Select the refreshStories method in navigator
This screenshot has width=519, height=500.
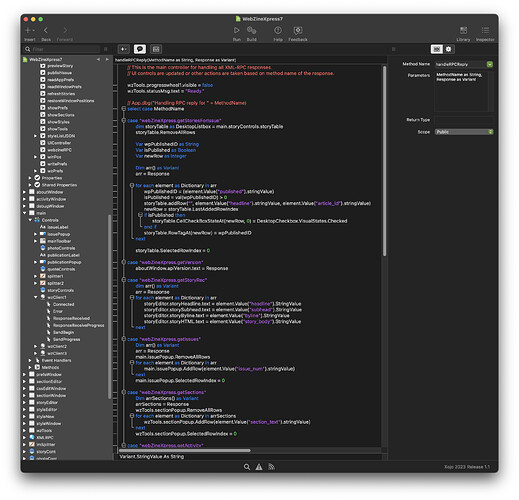click(x=61, y=94)
